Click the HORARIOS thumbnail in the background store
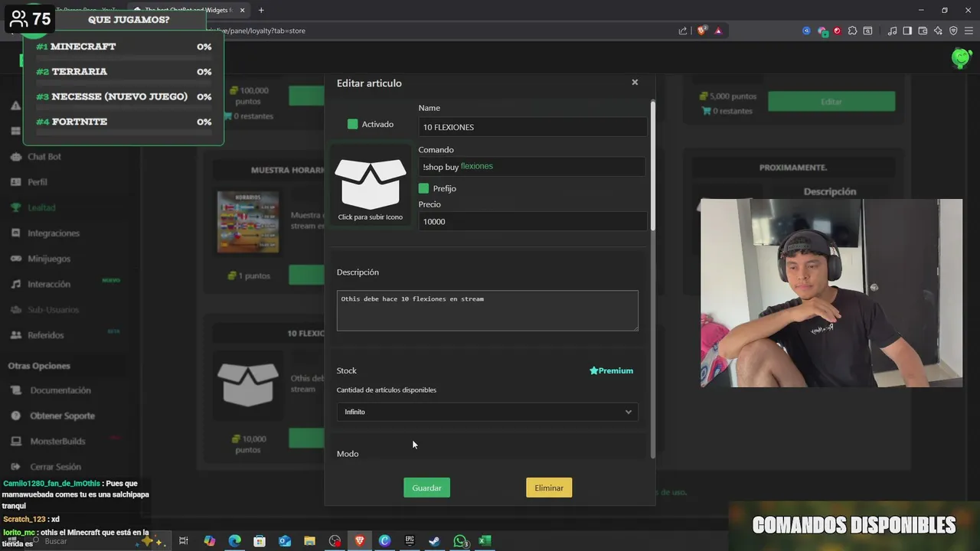980x551 pixels. point(248,222)
